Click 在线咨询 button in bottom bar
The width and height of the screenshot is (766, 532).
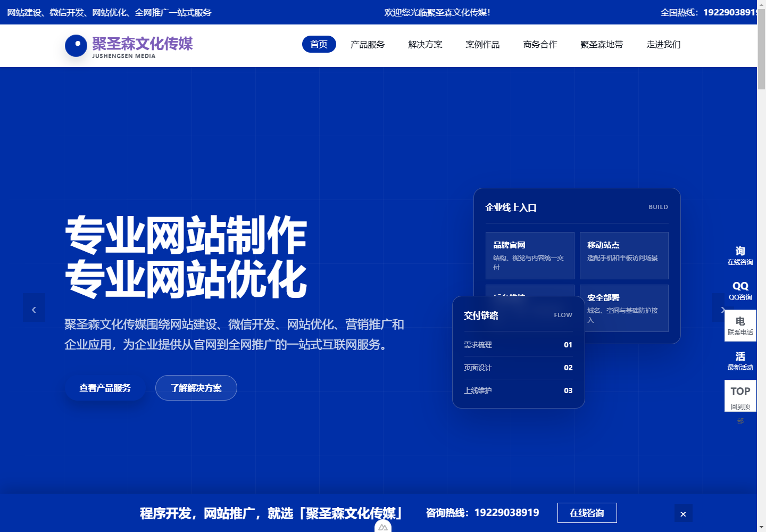[x=587, y=513]
